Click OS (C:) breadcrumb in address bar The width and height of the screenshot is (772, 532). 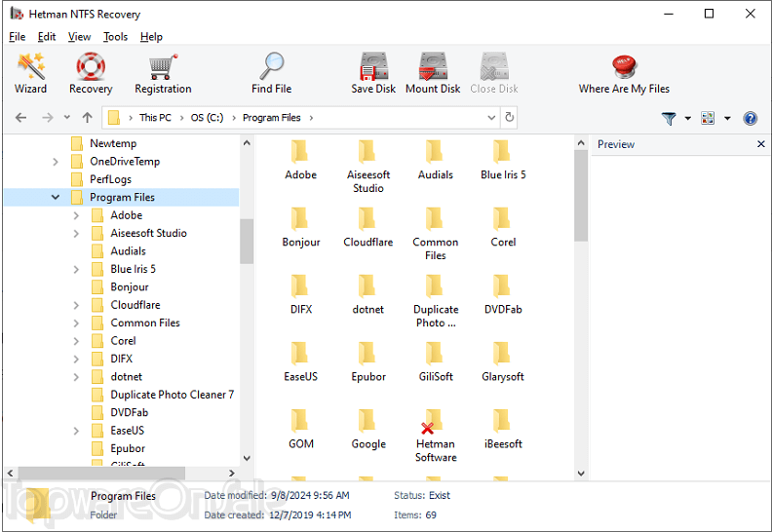click(207, 118)
